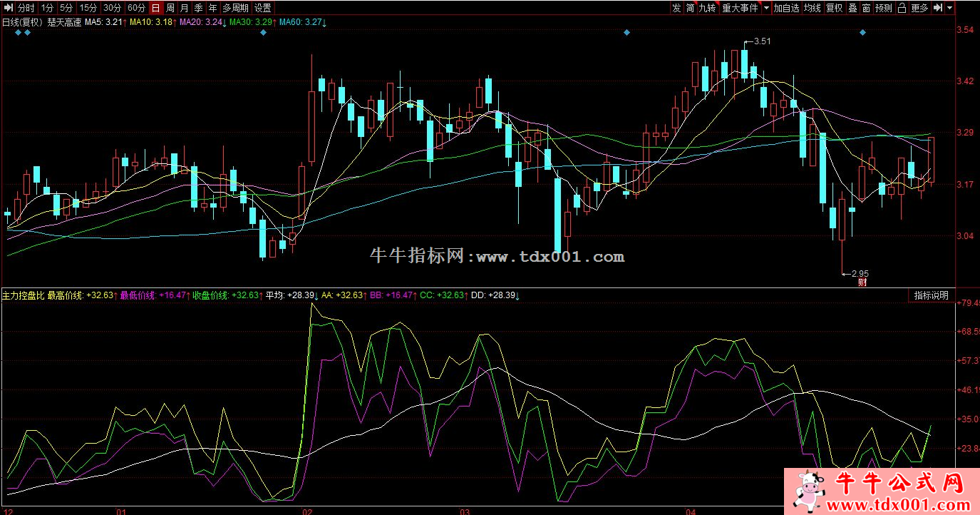The height and width of the screenshot is (515, 980).
Task: Expand the 更多 menu
Action: tap(919, 8)
